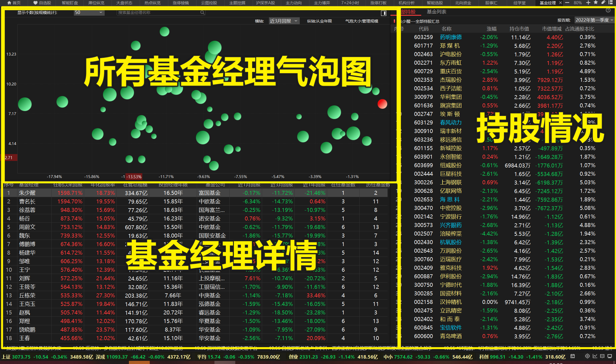Open stock 宝信软件 in holdings list
This screenshot has height=364, width=616.
(x=451, y=328)
